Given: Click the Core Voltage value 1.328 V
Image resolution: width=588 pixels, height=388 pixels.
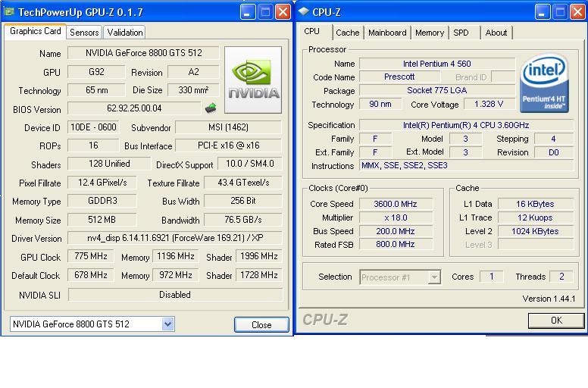Looking at the screenshot, I should tap(489, 104).
